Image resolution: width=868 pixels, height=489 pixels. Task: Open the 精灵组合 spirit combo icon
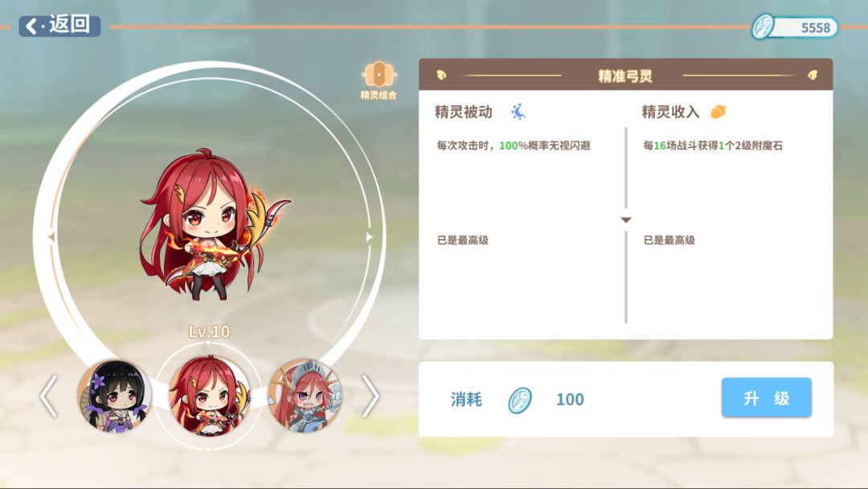tap(379, 80)
